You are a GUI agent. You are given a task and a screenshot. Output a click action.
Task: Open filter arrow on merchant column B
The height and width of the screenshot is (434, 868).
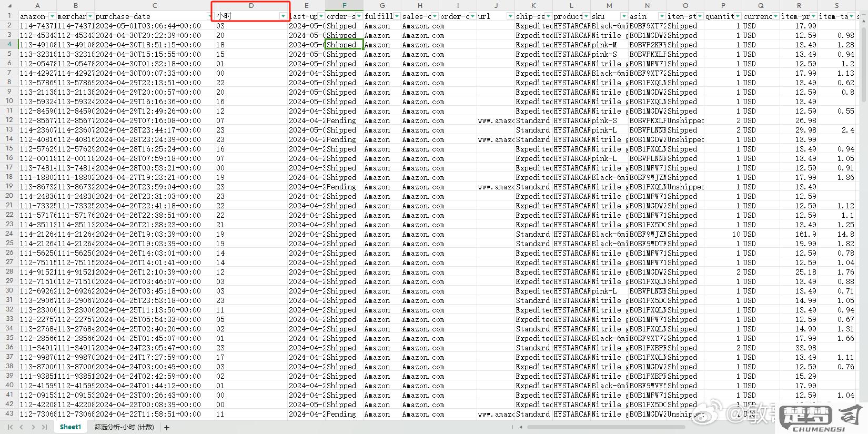pyautogui.click(x=90, y=16)
